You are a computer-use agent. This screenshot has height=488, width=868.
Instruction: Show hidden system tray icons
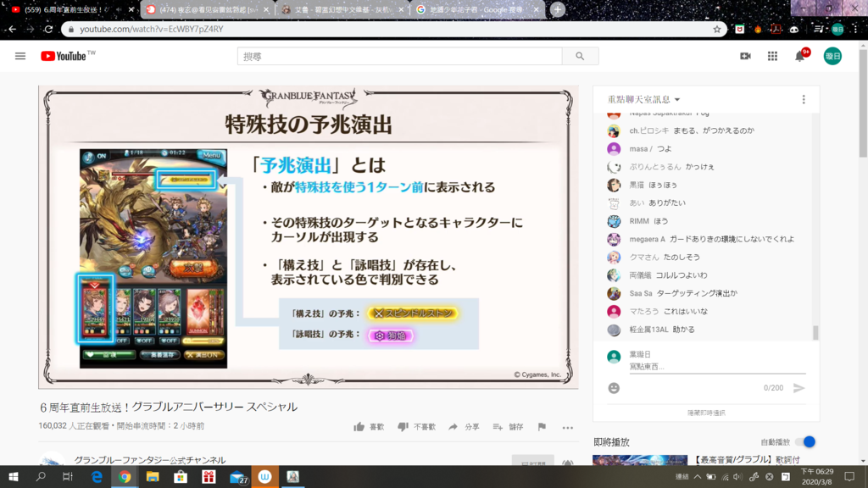pos(698,476)
